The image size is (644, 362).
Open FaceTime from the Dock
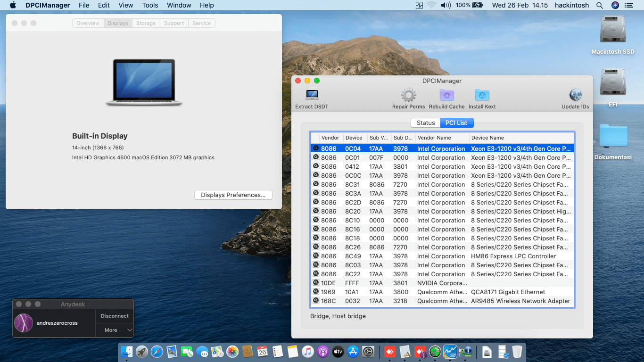pyautogui.click(x=187, y=352)
